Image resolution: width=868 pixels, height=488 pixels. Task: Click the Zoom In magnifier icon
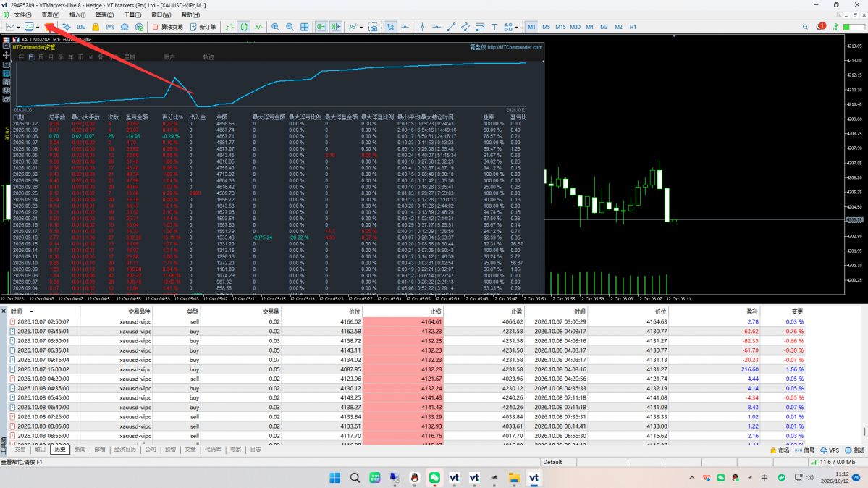coord(275,27)
